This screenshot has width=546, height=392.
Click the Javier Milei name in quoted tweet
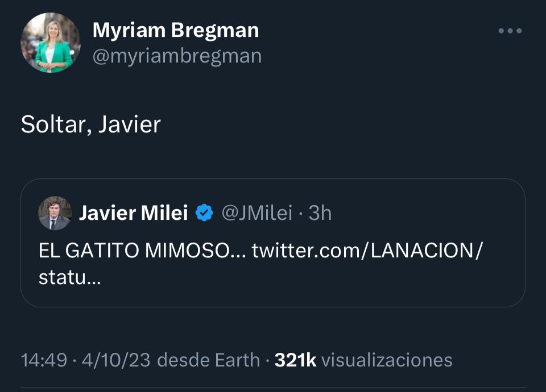[133, 213]
